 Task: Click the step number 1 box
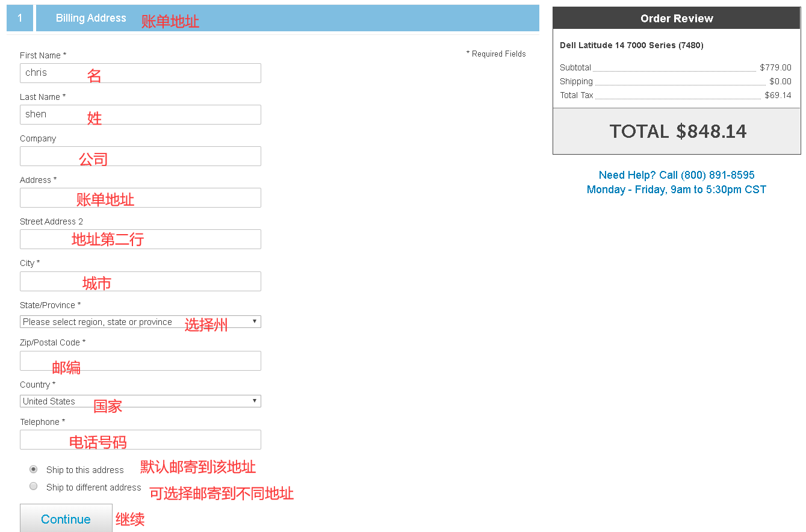coord(20,18)
